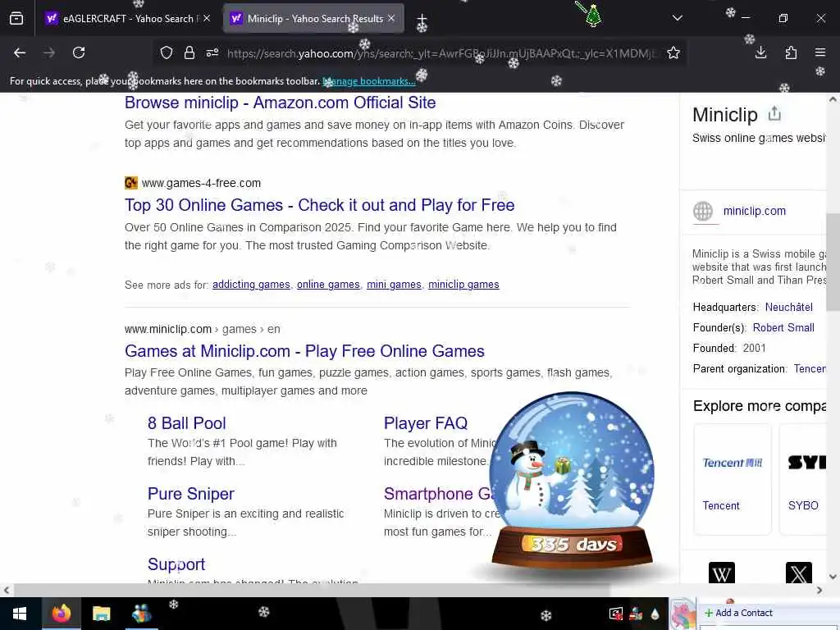
Task: Click the snow globe 335 days countdown widget
Action: [572, 479]
